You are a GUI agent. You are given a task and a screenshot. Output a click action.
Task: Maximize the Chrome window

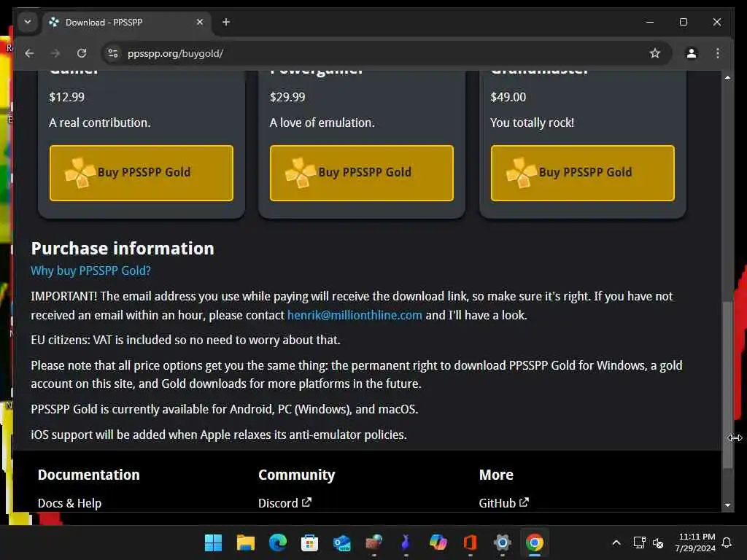tap(683, 22)
